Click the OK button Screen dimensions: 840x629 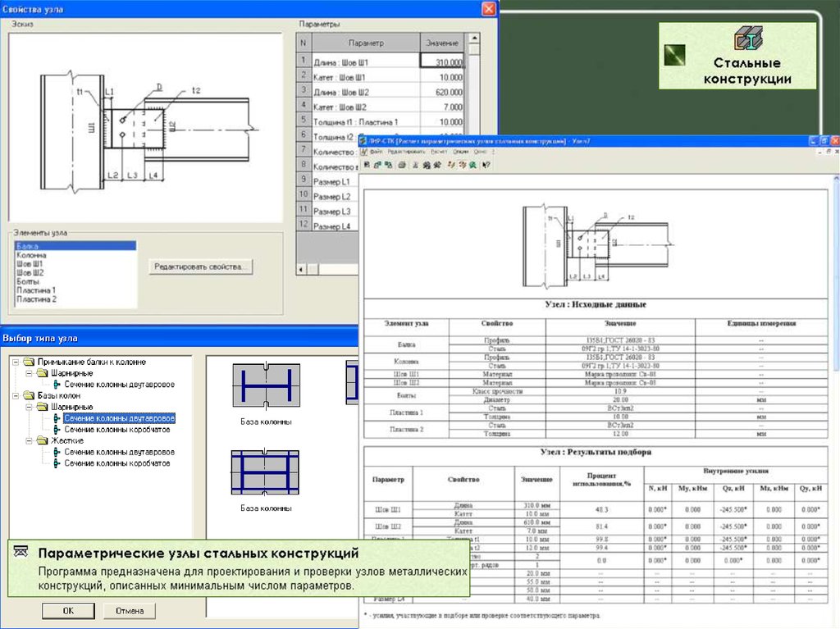pyautogui.click(x=69, y=610)
